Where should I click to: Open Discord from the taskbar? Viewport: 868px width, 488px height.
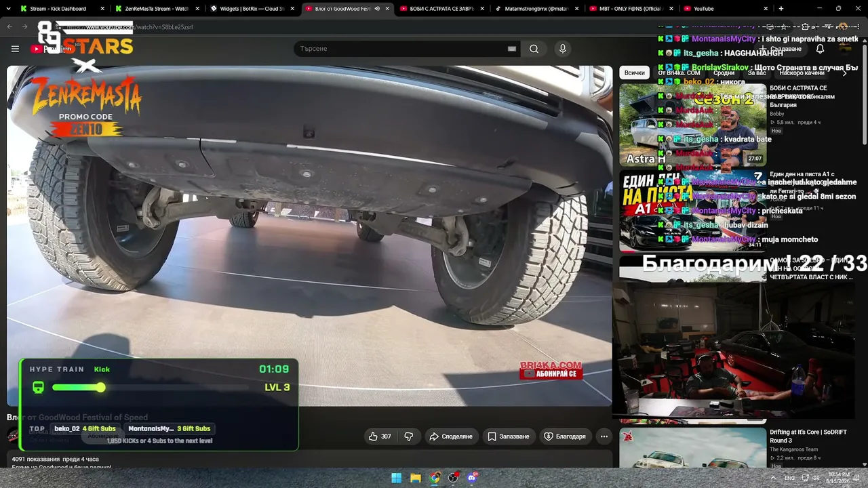click(x=473, y=478)
